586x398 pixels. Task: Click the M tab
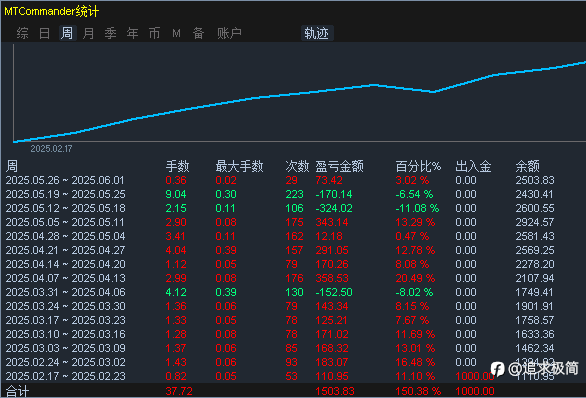click(x=176, y=33)
